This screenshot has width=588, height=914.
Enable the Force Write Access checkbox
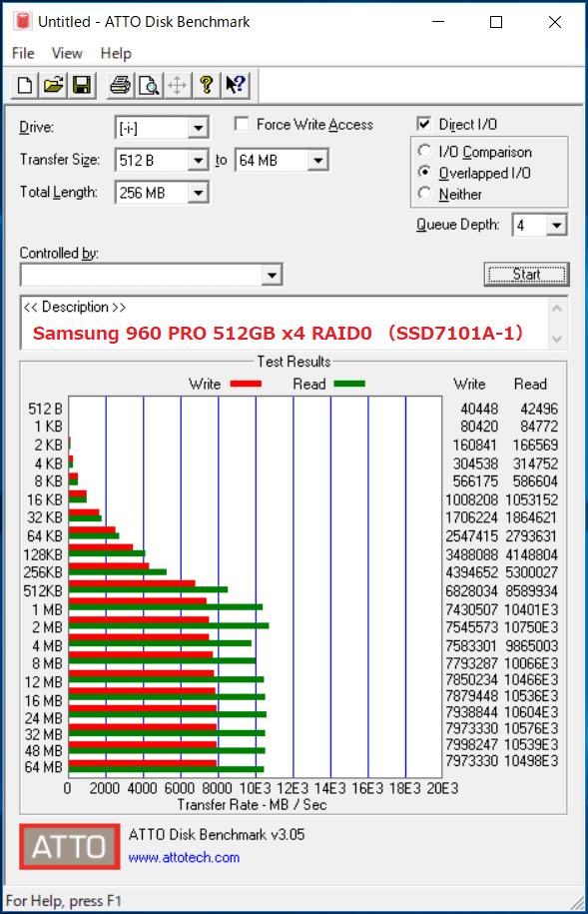(x=242, y=124)
